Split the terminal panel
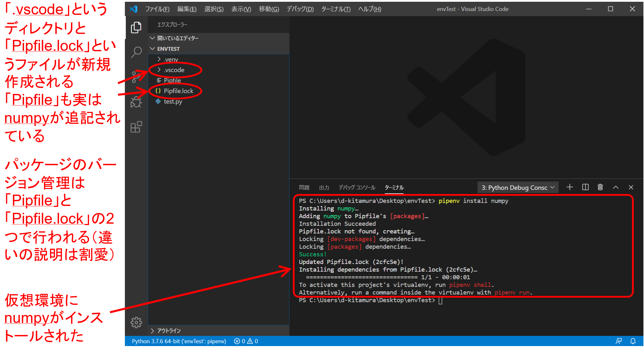The height and width of the screenshot is (349, 644). [585, 187]
